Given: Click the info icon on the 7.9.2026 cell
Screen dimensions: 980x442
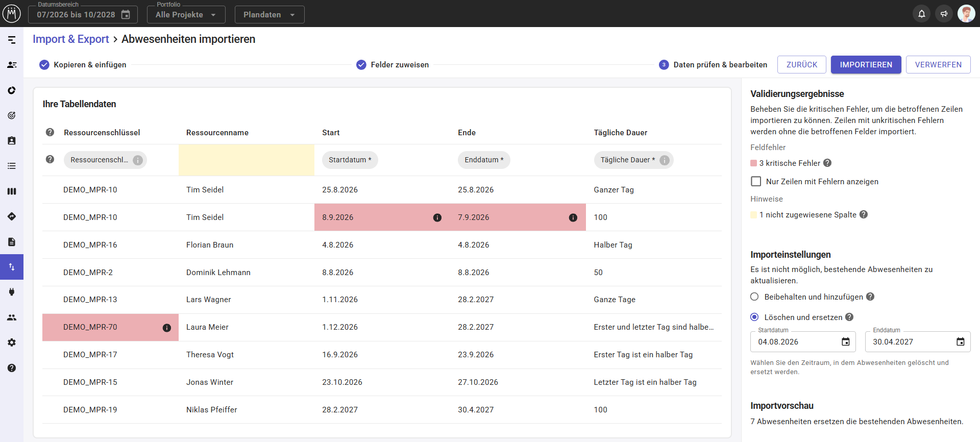Looking at the screenshot, I should pos(573,217).
